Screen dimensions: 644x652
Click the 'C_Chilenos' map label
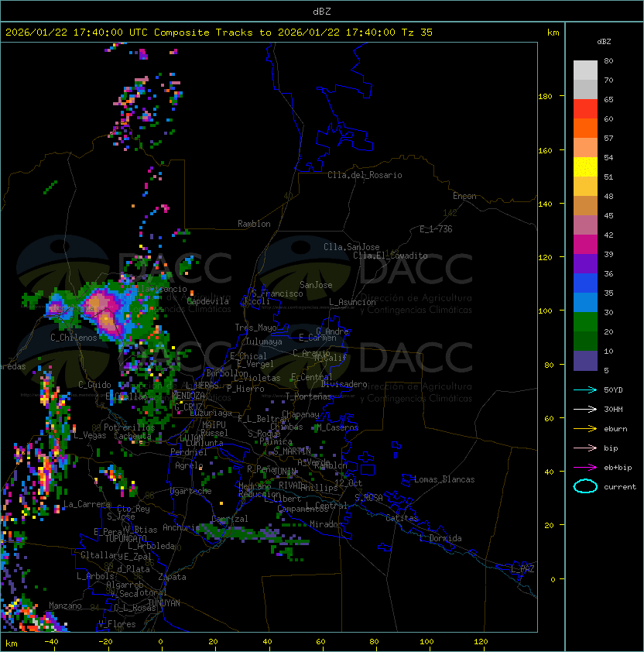[74, 338]
